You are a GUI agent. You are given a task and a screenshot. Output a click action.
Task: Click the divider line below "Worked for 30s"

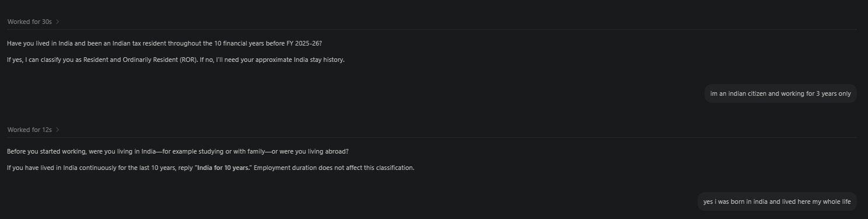coord(432,29)
